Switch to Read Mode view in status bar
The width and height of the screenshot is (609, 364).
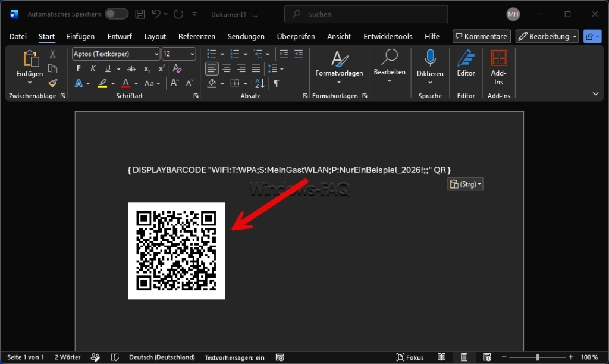[442, 357]
